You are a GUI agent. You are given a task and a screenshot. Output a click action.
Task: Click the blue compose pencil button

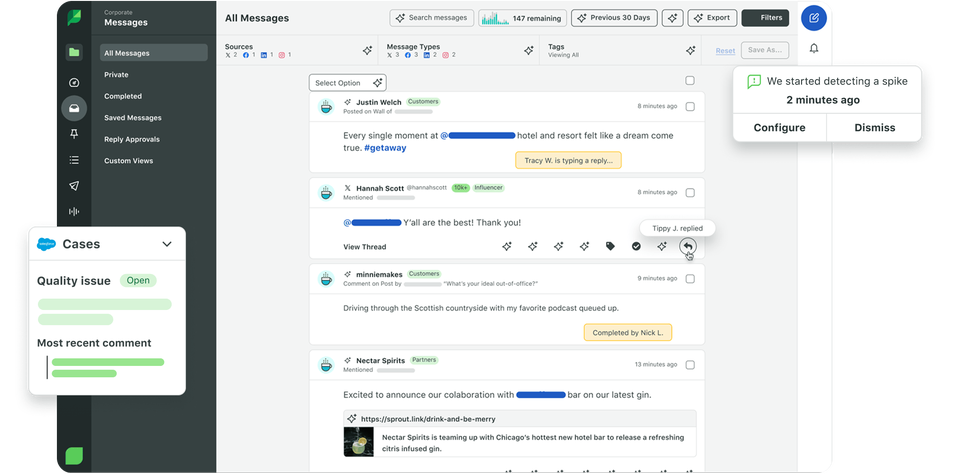pyautogui.click(x=814, y=18)
